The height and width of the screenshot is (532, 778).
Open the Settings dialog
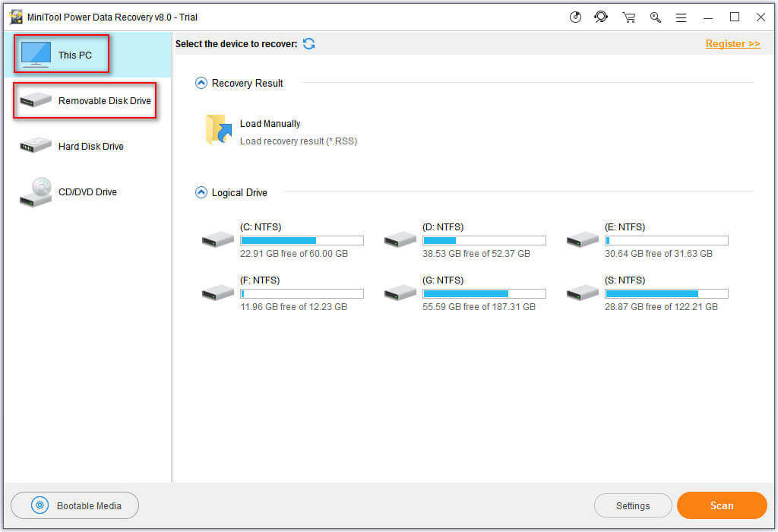pos(633,505)
